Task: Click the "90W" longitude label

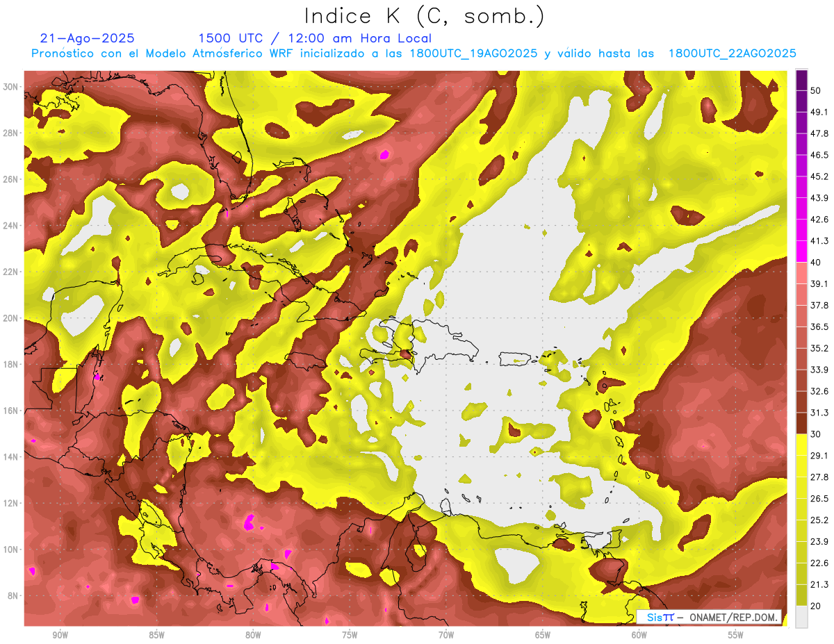Action: coord(60,635)
